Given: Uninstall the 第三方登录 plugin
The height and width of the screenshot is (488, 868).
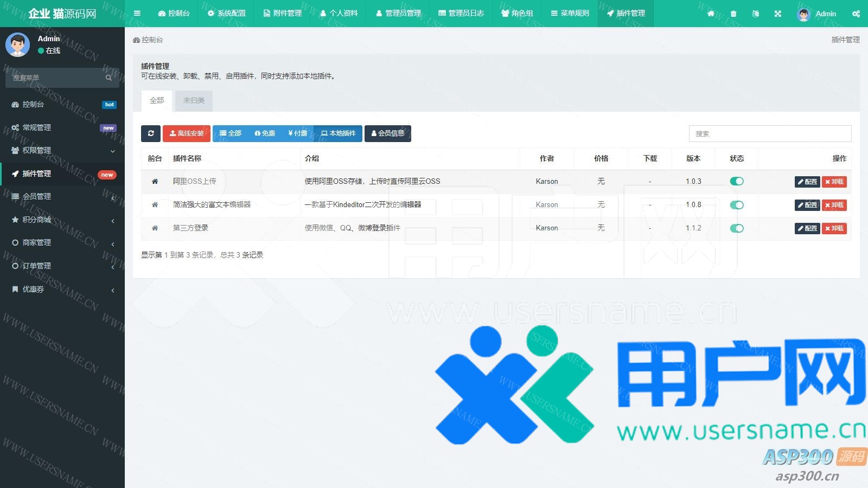Looking at the screenshot, I should coord(834,228).
